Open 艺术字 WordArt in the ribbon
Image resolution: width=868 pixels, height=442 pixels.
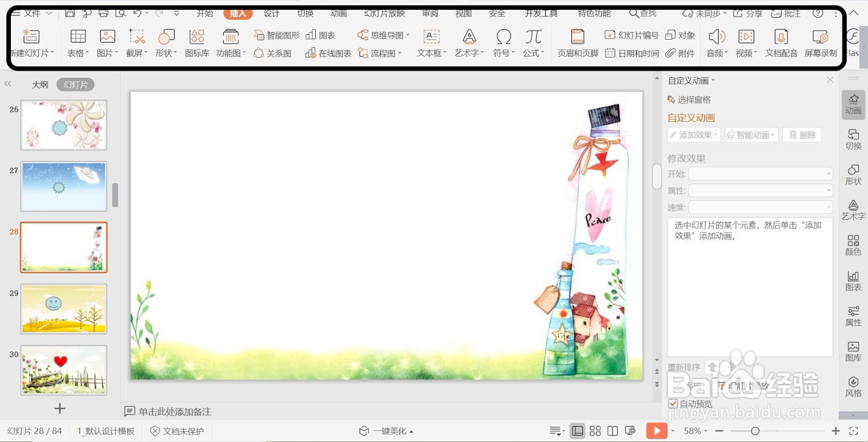click(469, 43)
